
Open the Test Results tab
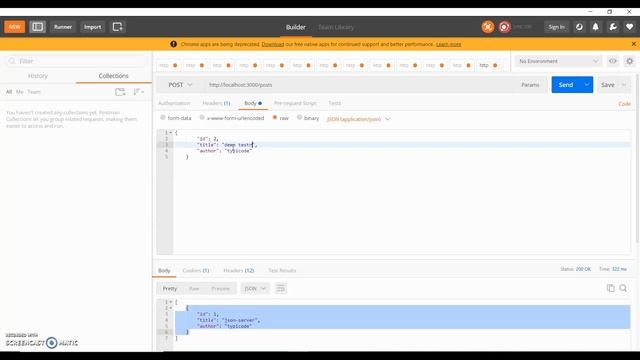[x=282, y=271]
